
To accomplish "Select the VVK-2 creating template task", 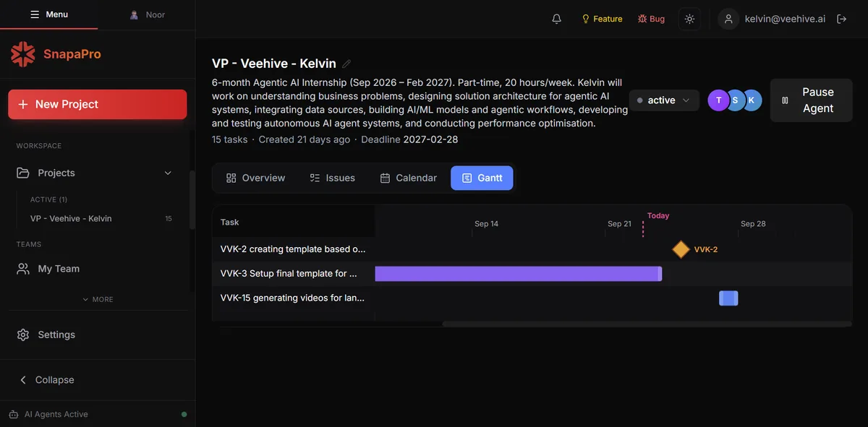I will [293, 249].
